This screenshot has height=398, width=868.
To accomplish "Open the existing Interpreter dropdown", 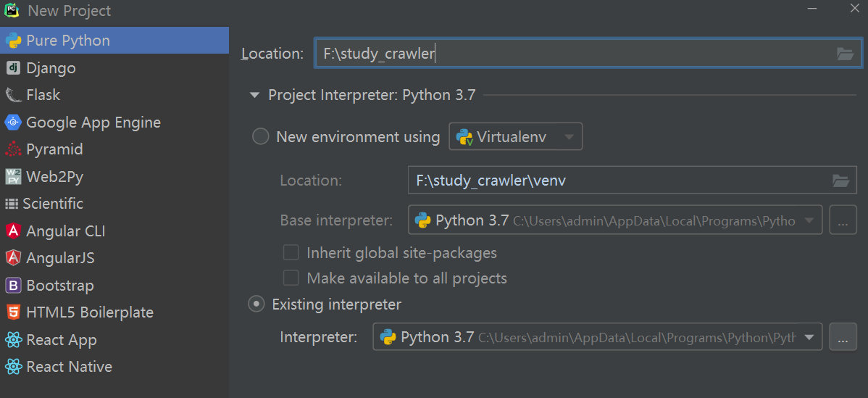I will 809,337.
